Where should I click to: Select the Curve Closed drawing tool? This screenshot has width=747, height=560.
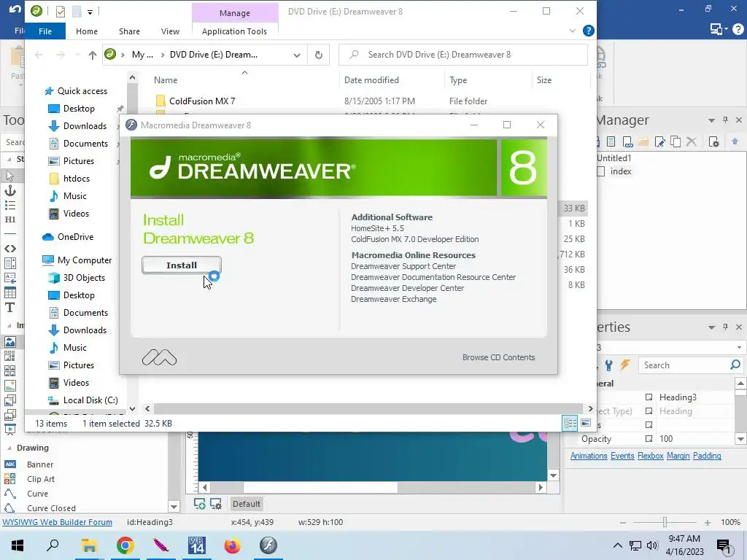[x=51, y=508]
